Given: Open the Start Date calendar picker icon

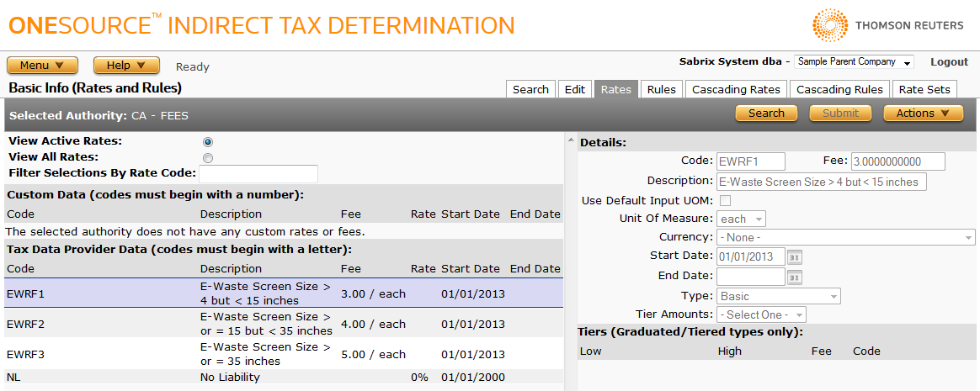Looking at the screenshot, I should [x=795, y=256].
